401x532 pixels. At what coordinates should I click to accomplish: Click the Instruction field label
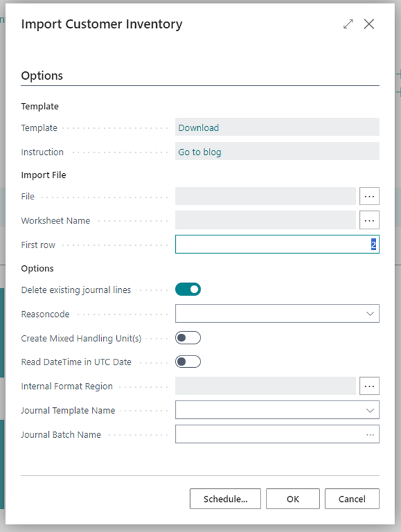42,152
